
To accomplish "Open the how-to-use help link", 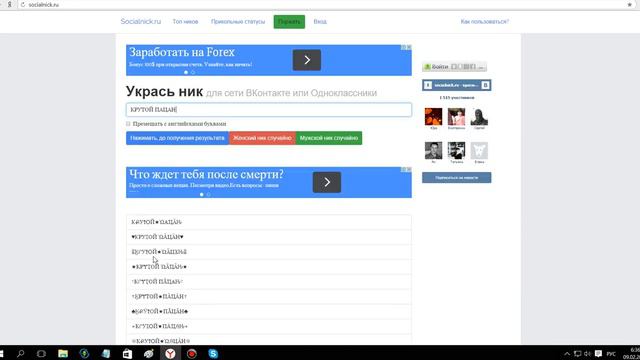I will 484,22.
